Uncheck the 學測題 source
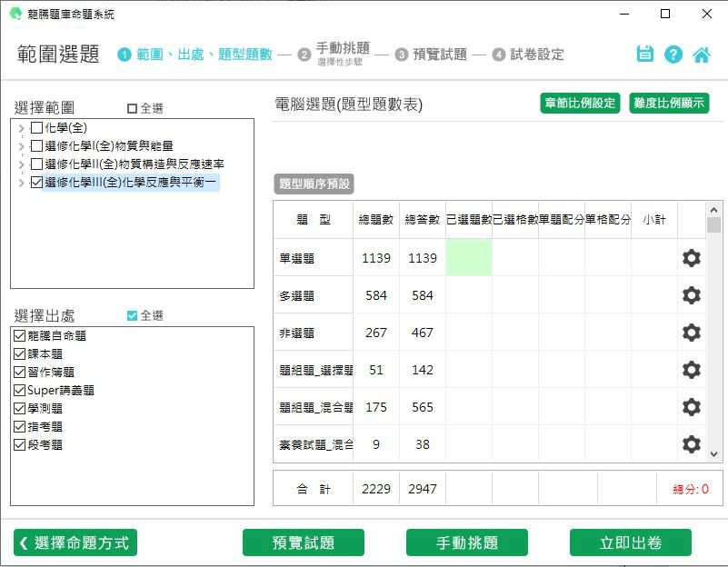728x567 pixels. 19,408
